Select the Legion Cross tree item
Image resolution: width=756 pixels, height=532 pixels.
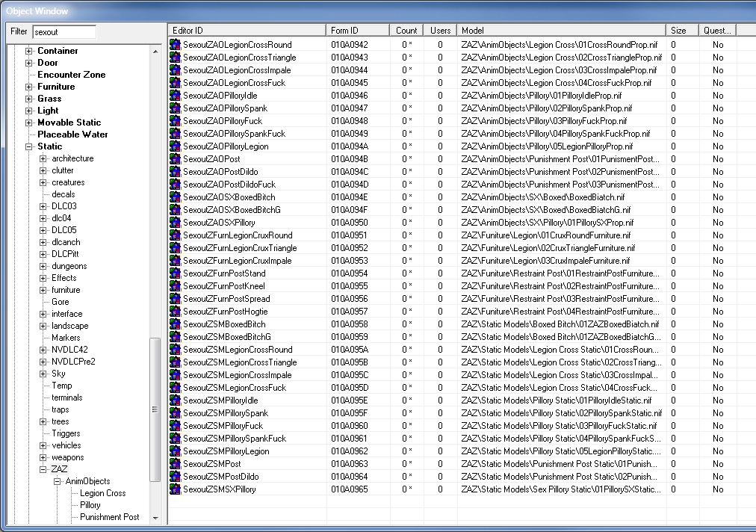(103, 493)
